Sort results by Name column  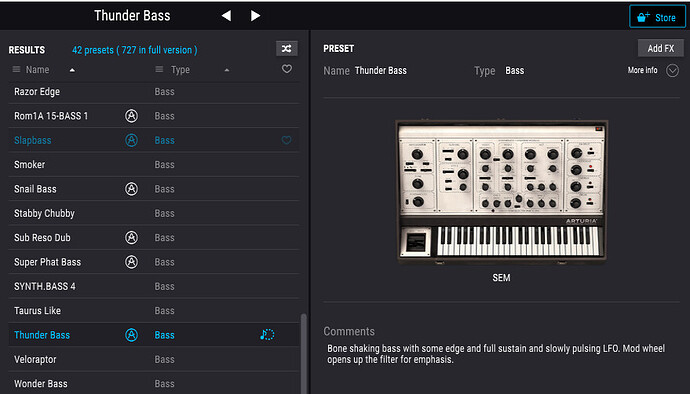coord(37,70)
